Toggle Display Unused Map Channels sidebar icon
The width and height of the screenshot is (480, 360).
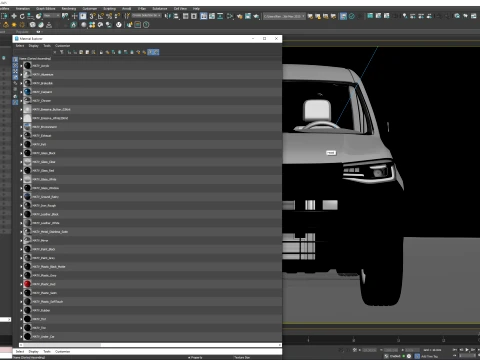(15, 89)
